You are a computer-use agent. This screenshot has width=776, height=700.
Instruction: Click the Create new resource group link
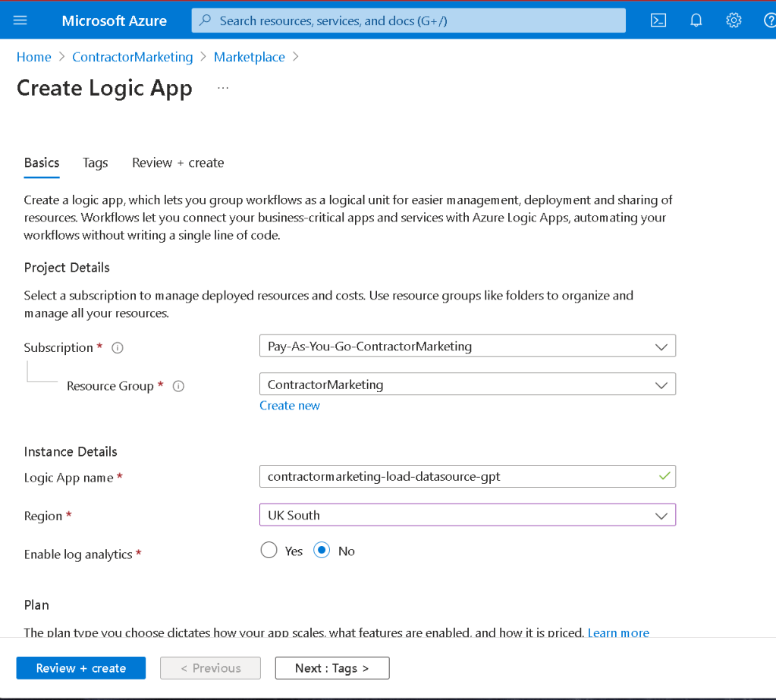click(290, 406)
